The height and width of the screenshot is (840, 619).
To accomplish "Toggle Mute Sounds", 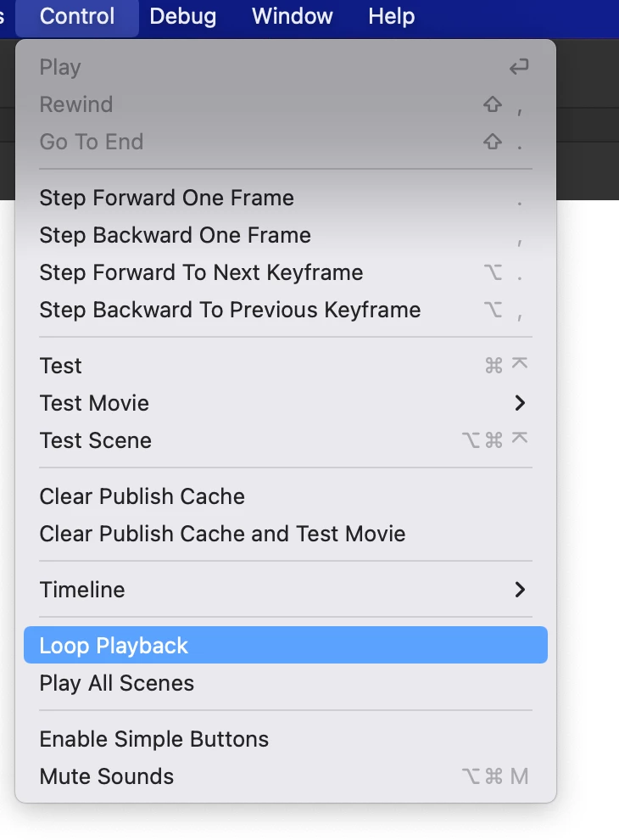I will click(107, 776).
